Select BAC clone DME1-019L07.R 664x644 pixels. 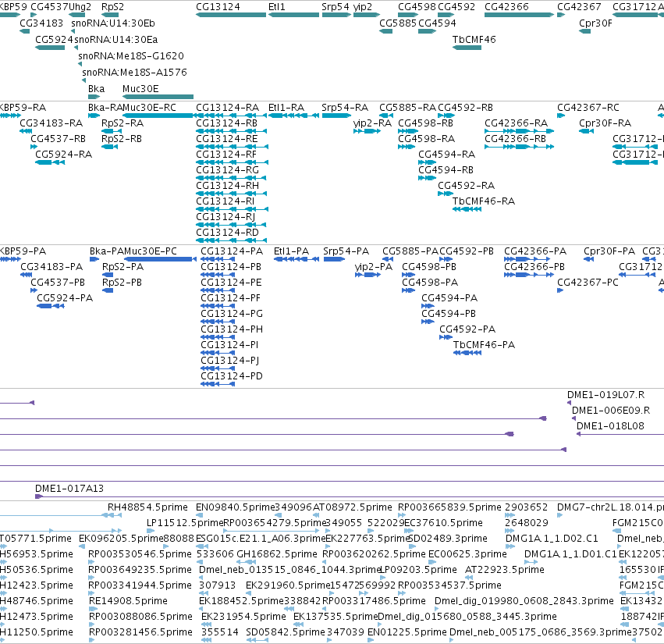[569, 403]
